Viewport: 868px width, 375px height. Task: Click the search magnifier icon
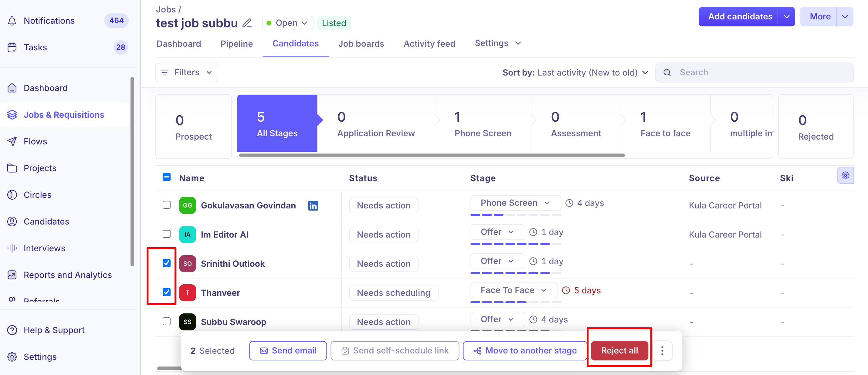[x=667, y=73]
